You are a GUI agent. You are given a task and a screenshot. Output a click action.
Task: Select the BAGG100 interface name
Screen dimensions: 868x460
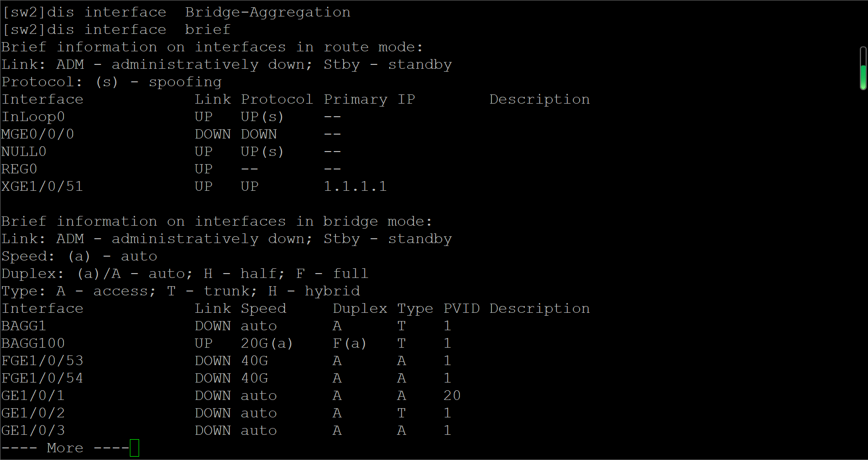tap(33, 343)
